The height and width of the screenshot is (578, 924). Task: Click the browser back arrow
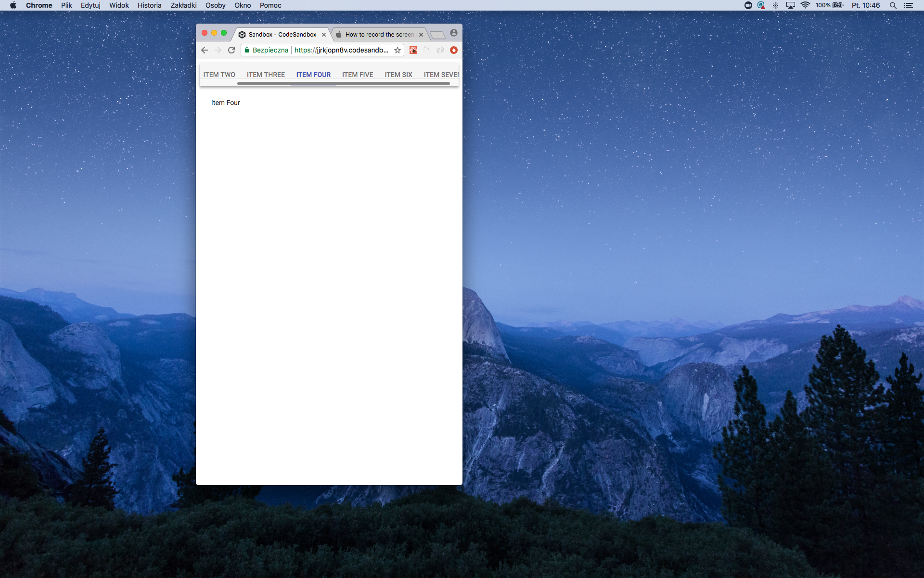coord(205,50)
